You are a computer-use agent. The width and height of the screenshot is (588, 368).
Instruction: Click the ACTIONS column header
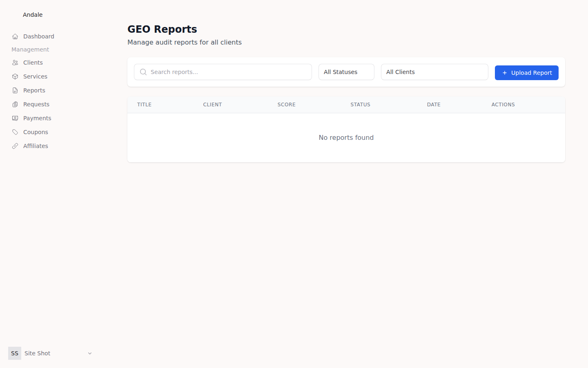click(x=503, y=105)
